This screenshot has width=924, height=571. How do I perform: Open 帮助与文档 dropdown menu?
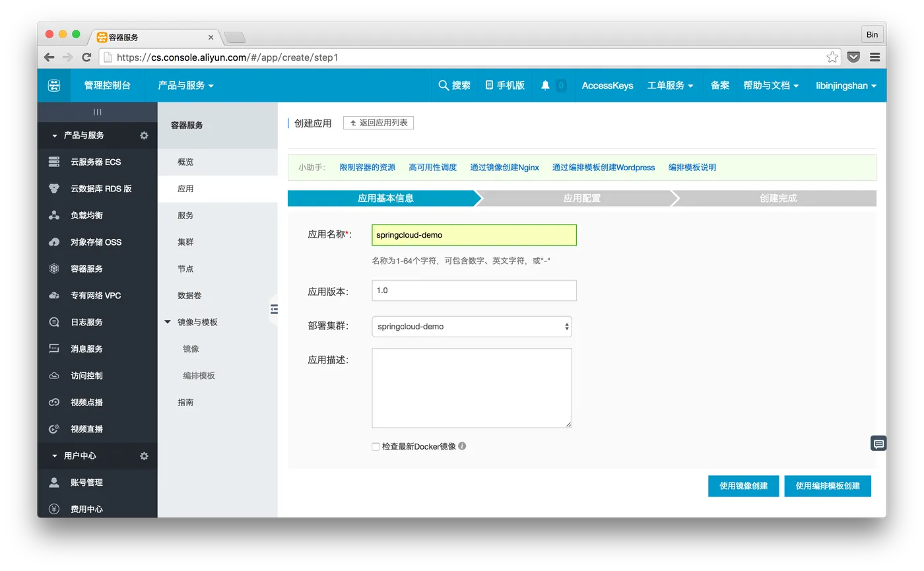coord(771,85)
